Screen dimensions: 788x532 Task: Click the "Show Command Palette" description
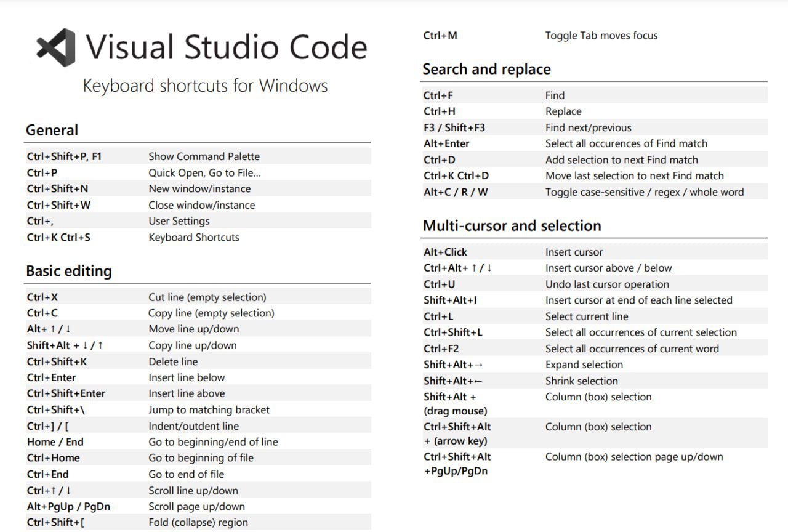pos(204,156)
